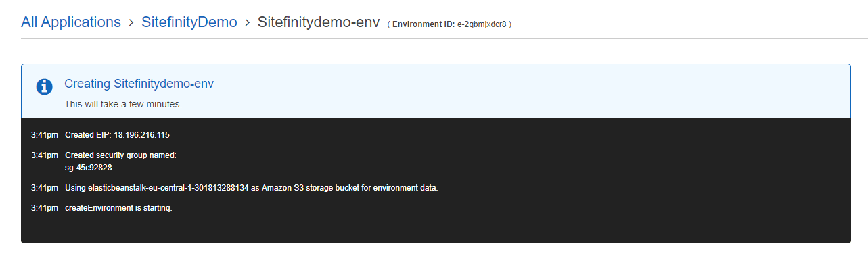Click the timestamp beside the S3 bucket entry
868x273 pixels.
44,187
